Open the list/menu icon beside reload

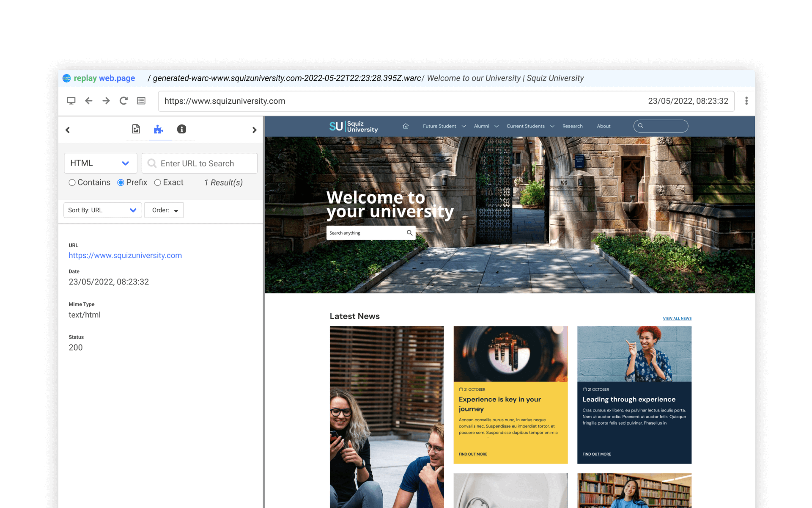141,101
